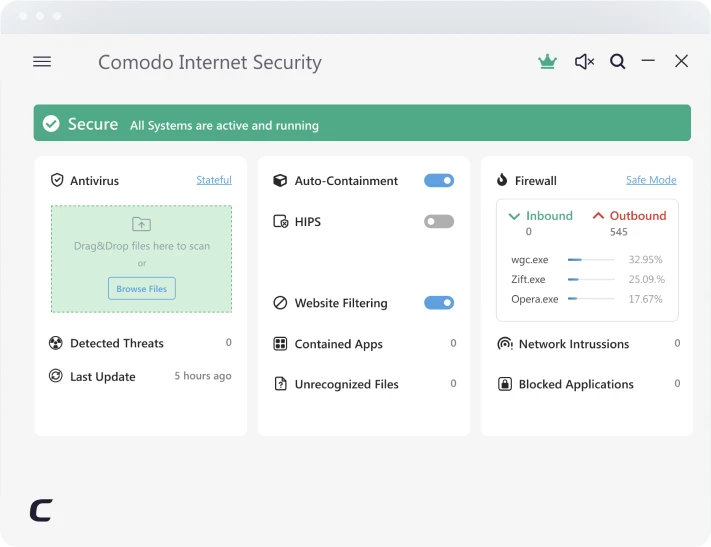Enable the HIPS switch
711x547 pixels.
coord(439,221)
